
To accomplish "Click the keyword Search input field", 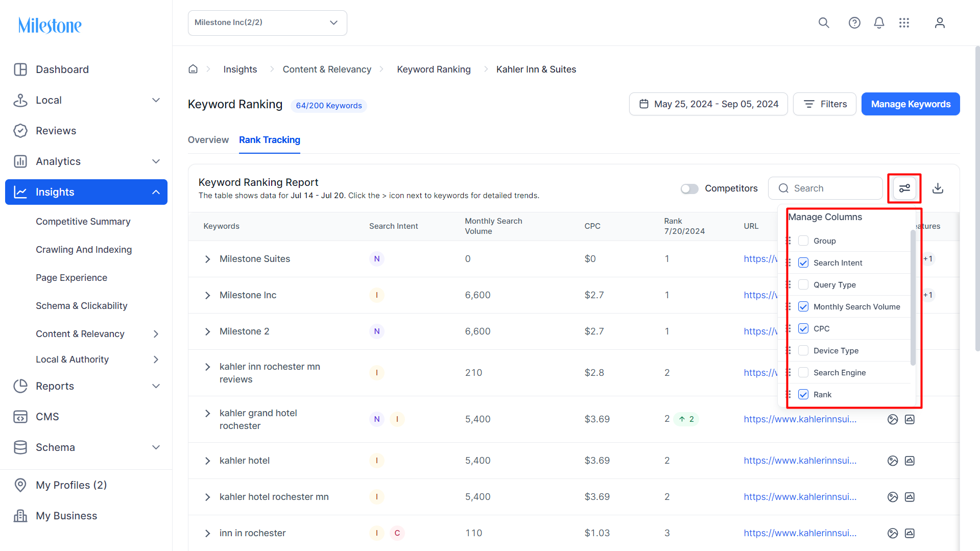I will pos(825,188).
